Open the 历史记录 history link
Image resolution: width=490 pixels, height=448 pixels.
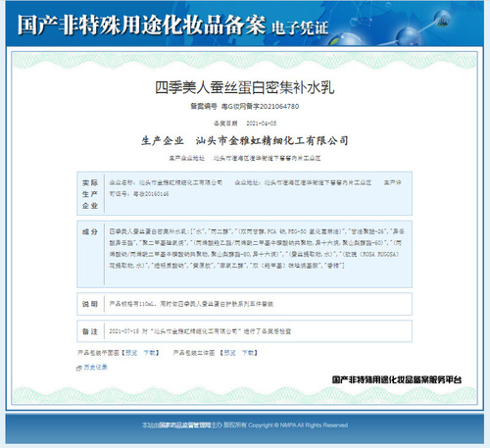pyautogui.click(x=95, y=367)
